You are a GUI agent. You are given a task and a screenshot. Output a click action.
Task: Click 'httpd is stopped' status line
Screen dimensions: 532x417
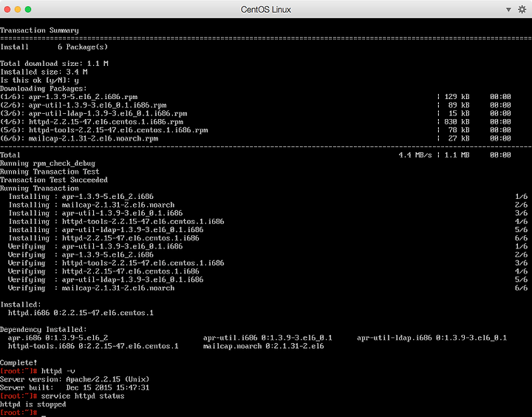[33, 404]
